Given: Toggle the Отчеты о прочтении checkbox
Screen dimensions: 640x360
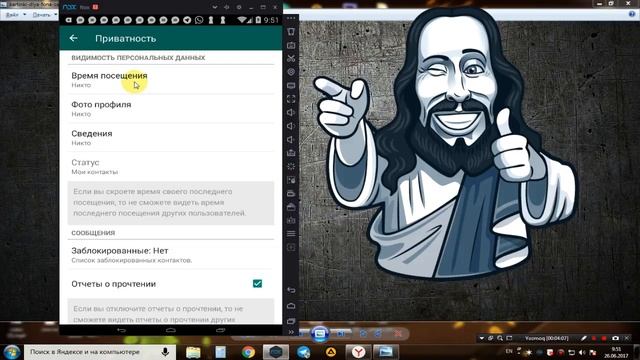Looking at the screenshot, I should (x=257, y=284).
